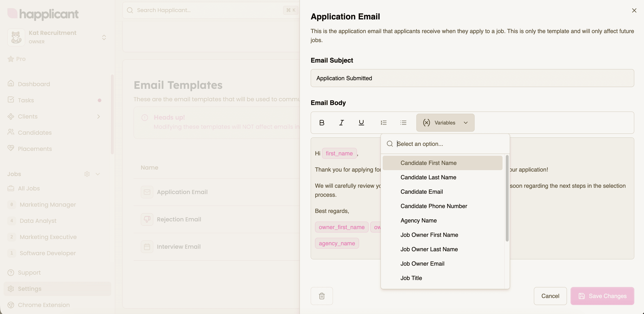The image size is (644, 314).
Task: Choose Agency Name from variables list
Action: [x=418, y=221]
